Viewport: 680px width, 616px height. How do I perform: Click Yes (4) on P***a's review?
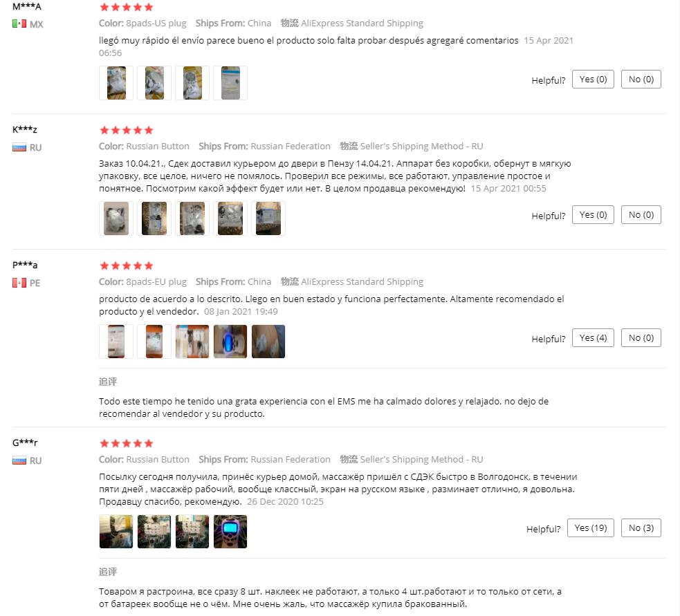tap(593, 337)
